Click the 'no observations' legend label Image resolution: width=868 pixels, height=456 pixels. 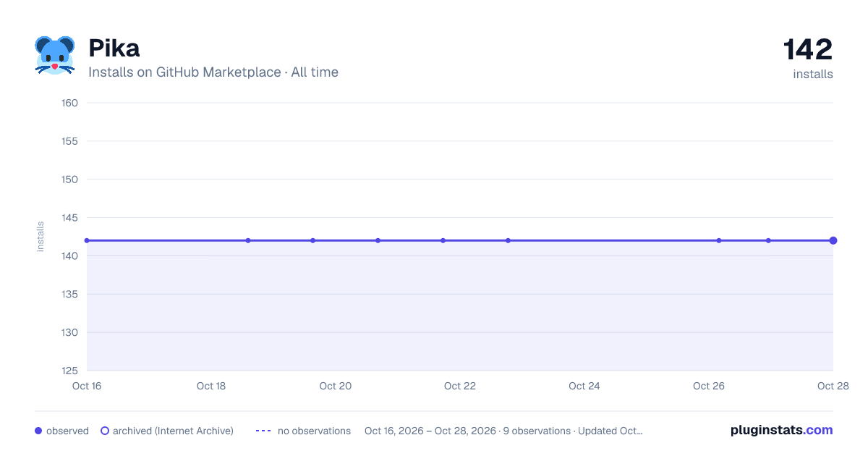(314, 431)
